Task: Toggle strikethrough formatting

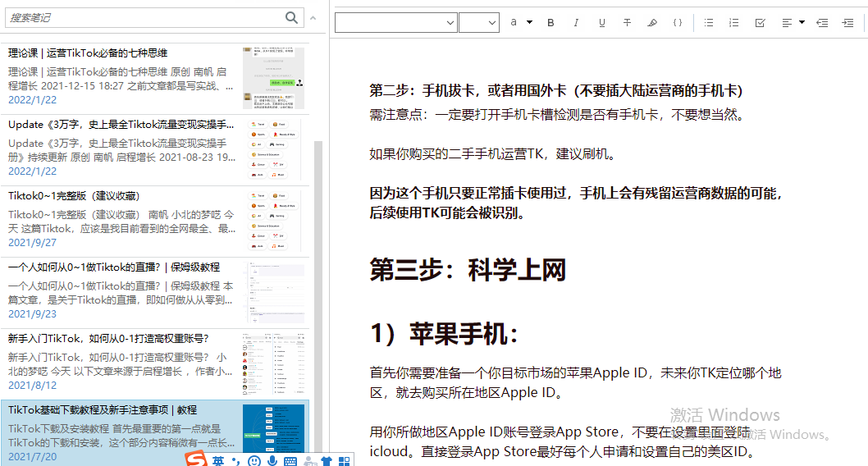Action: coord(627,23)
